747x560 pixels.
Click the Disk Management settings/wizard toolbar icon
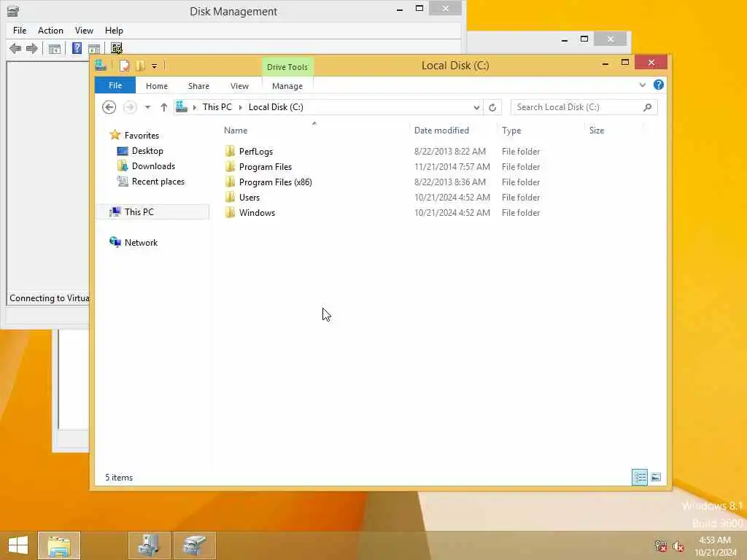[x=117, y=48]
